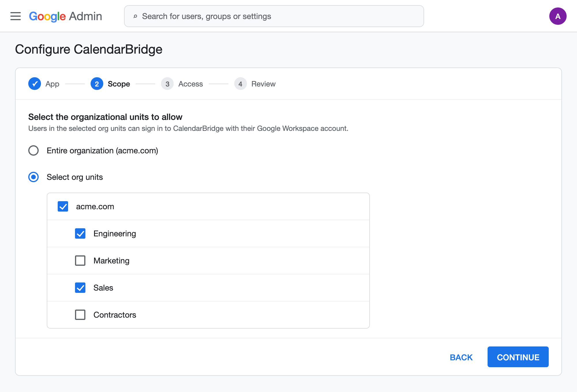Viewport: 577px width, 392px height.
Task: Click the Google Admin logo
Action: click(x=65, y=16)
